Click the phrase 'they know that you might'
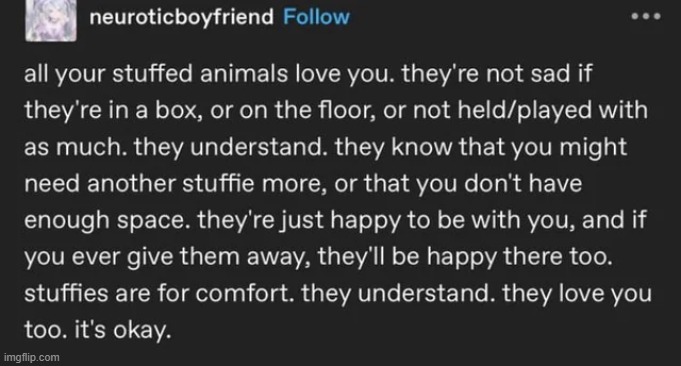Viewport: 681px width, 366px height. click(481, 148)
